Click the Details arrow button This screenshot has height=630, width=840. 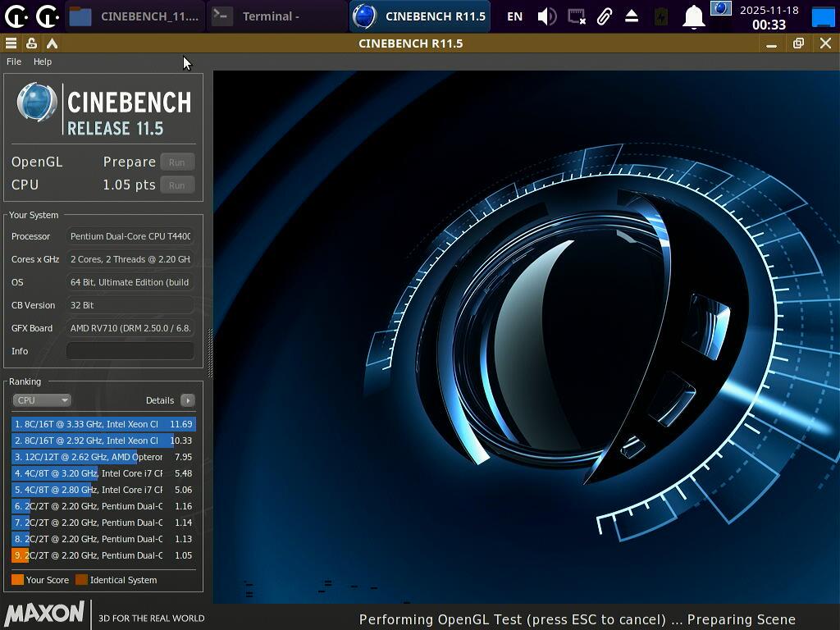pyautogui.click(x=188, y=400)
